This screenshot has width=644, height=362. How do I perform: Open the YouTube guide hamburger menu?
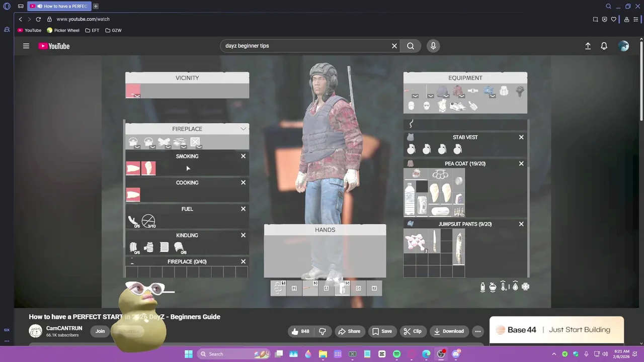tap(26, 46)
